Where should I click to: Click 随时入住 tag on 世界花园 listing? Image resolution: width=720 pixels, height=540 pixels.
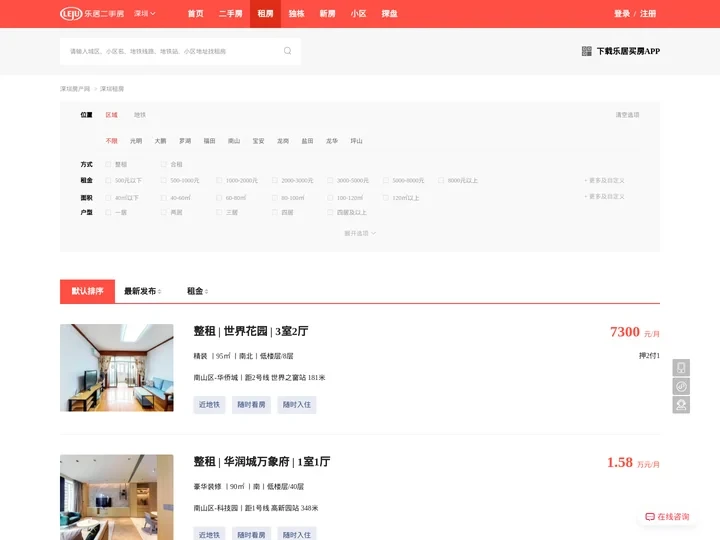tap(297, 405)
